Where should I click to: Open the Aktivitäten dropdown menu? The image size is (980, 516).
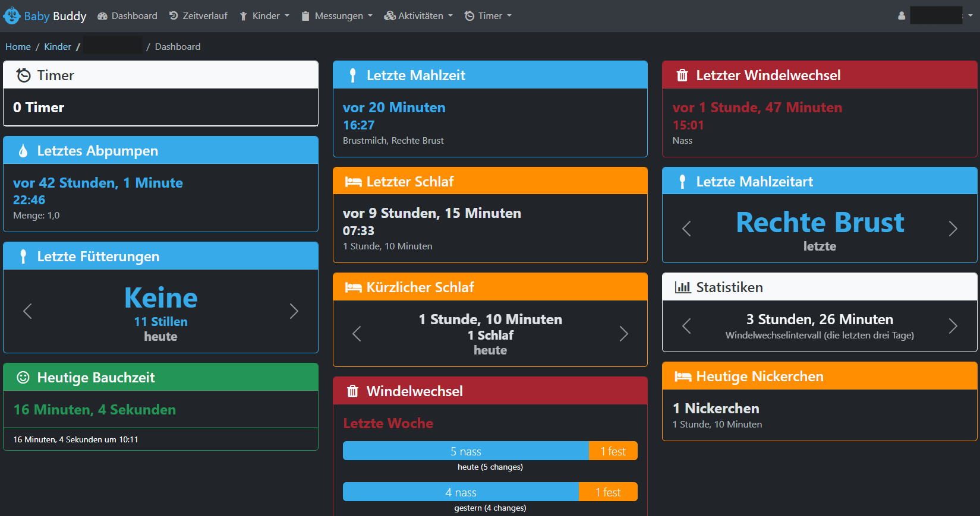click(418, 16)
